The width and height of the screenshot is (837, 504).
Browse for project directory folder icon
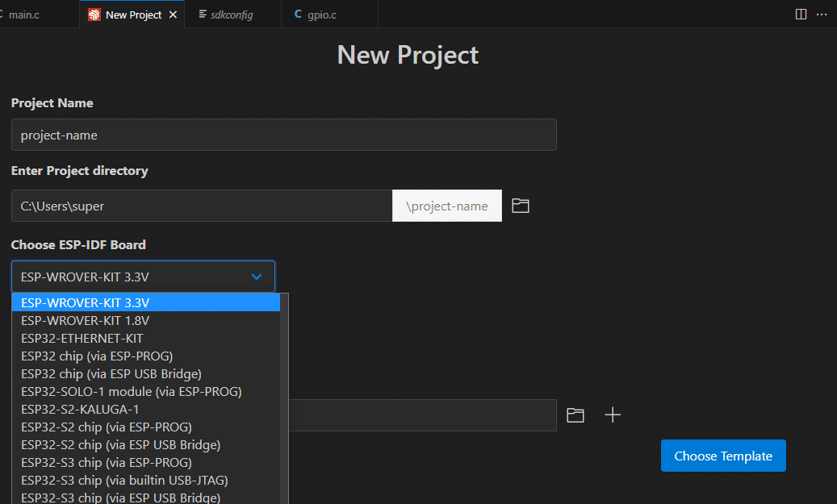point(521,206)
